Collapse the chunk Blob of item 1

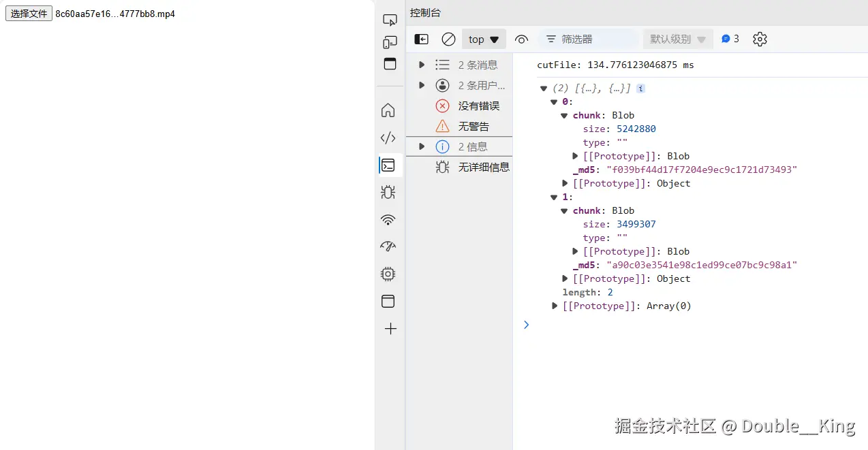point(565,211)
